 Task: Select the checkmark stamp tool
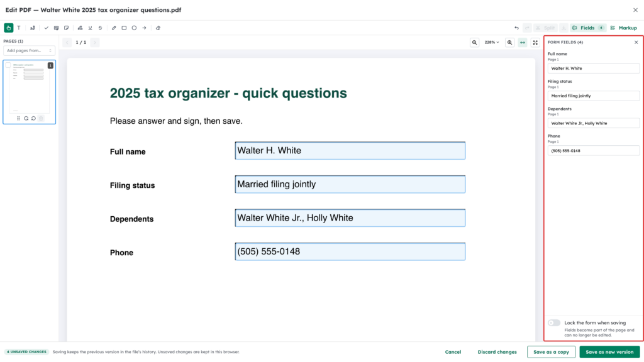pos(46,28)
